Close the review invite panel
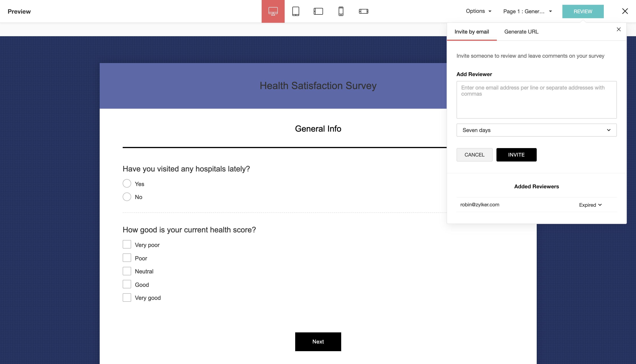The width and height of the screenshot is (636, 364). [x=619, y=30]
